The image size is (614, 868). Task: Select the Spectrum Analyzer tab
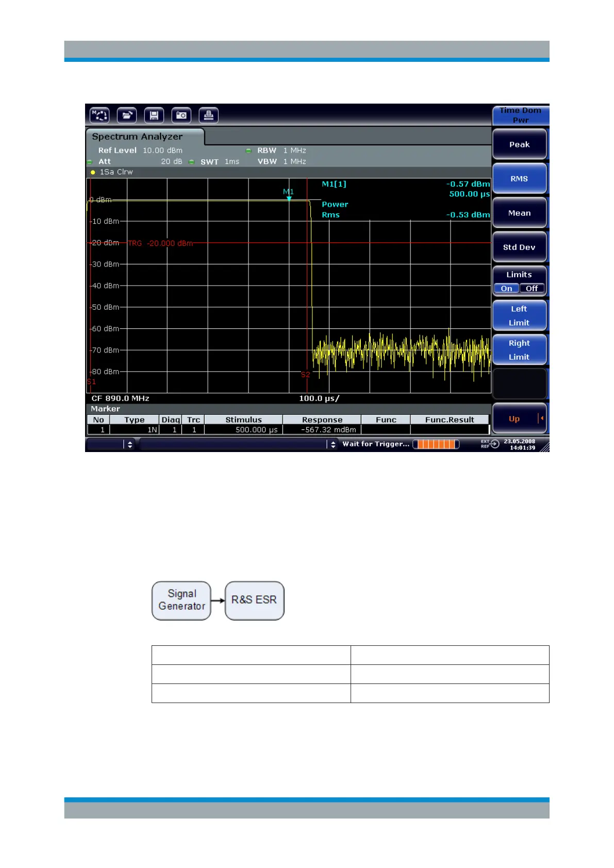tap(145, 137)
